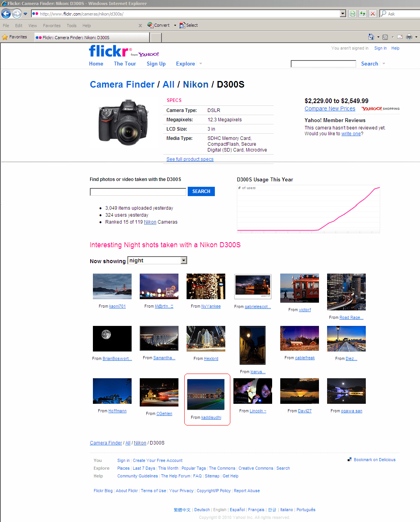Click the RSS feeds icon
This screenshot has width=420, height=522.
(x=385, y=37)
